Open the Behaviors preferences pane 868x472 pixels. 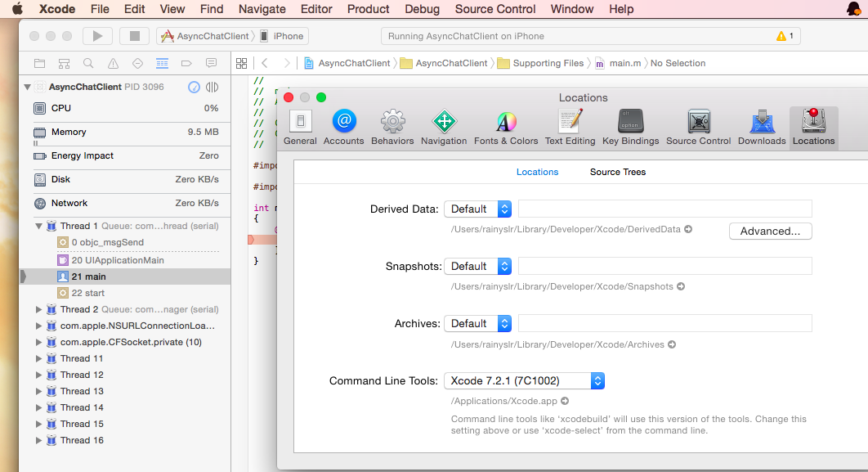coord(392,128)
